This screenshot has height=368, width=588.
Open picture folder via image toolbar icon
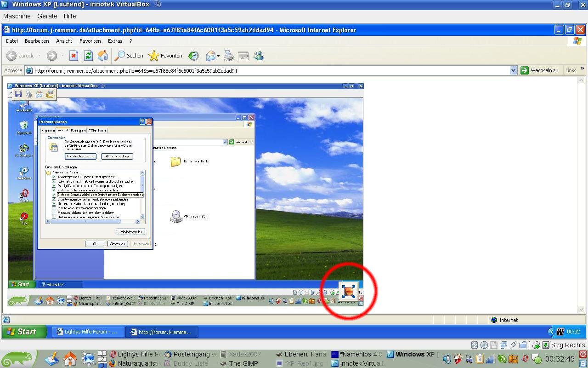point(50,94)
